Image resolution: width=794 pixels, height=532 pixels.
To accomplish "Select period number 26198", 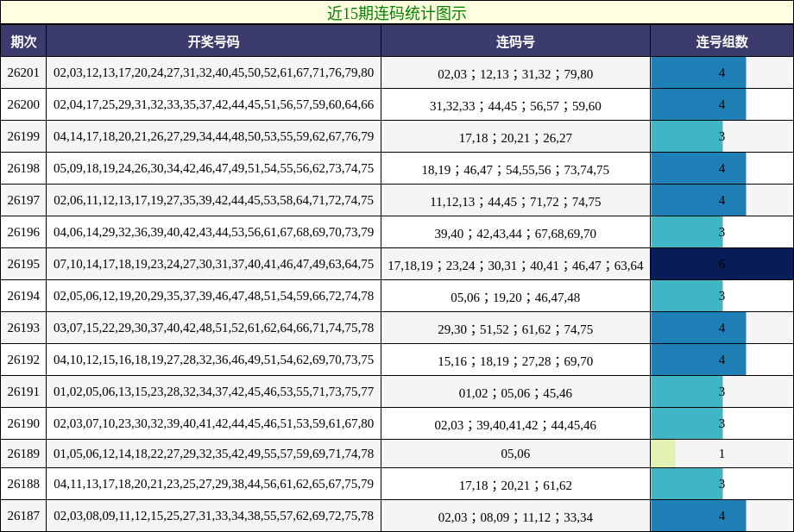I will pos(23,168).
